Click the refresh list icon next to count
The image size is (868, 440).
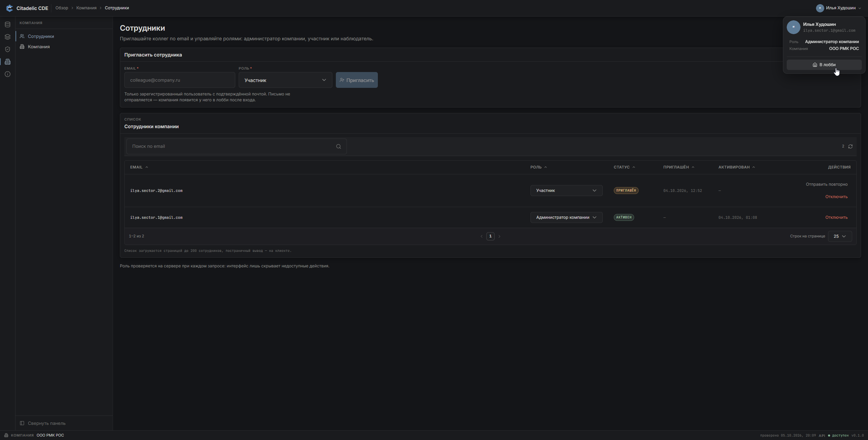coord(850,146)
